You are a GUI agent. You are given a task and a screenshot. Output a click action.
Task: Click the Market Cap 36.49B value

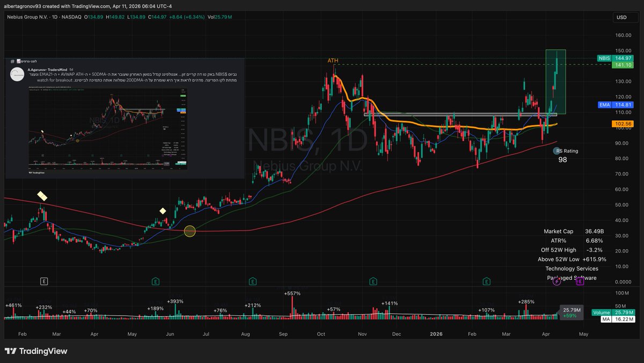pos(594,231)
